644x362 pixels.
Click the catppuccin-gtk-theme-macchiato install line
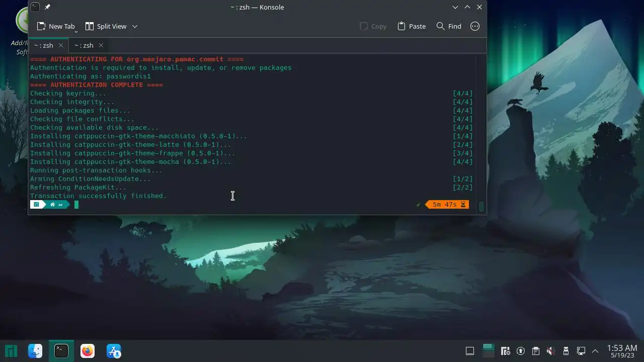point(139,136)
